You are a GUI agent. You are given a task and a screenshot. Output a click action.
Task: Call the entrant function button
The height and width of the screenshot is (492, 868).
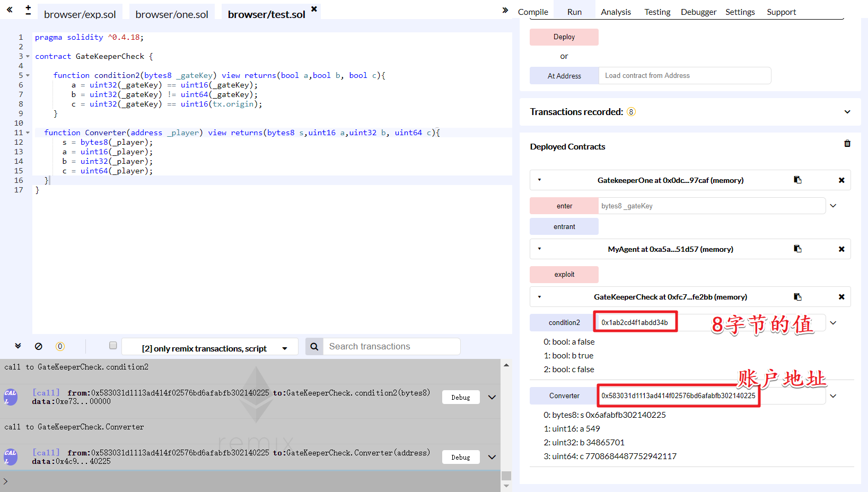point(564,226)
